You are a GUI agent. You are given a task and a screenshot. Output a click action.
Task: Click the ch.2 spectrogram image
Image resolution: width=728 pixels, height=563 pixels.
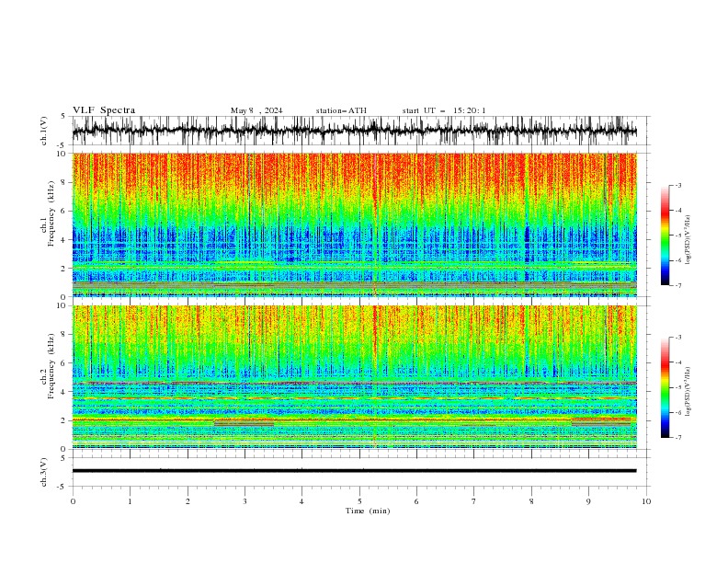(x=354, y=377)
